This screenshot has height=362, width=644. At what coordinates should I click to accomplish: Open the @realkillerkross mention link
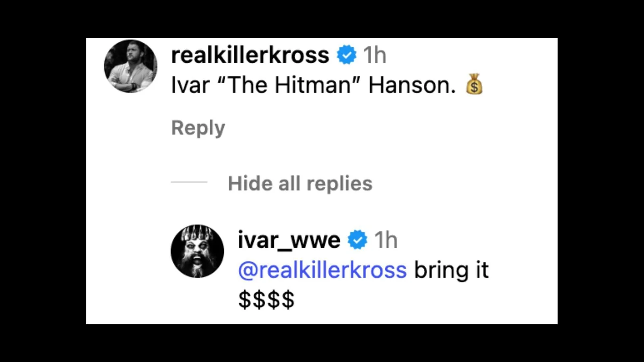pos(322,269)
